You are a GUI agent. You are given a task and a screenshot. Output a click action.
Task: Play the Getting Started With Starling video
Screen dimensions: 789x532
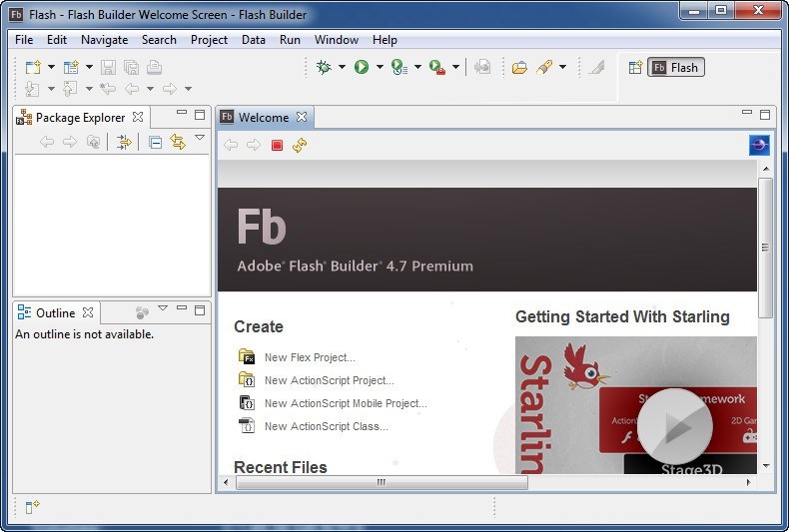pyautogui.click(x=675, y=426)
